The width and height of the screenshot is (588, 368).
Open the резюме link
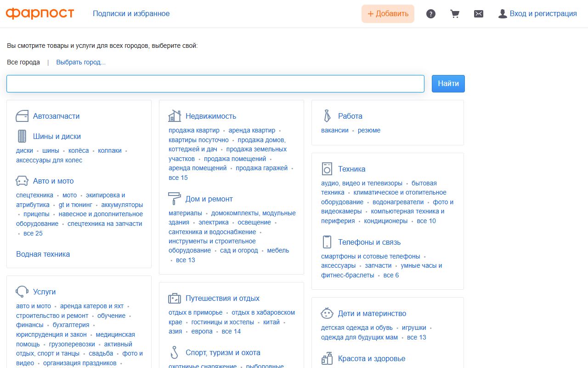(369, 130)
